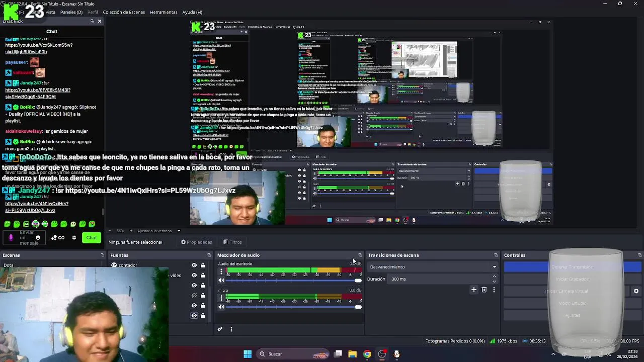The width and height of the screenshot is (644, 362).
Task: Hide the contador source with eye icon
Action: pos(194,265)
